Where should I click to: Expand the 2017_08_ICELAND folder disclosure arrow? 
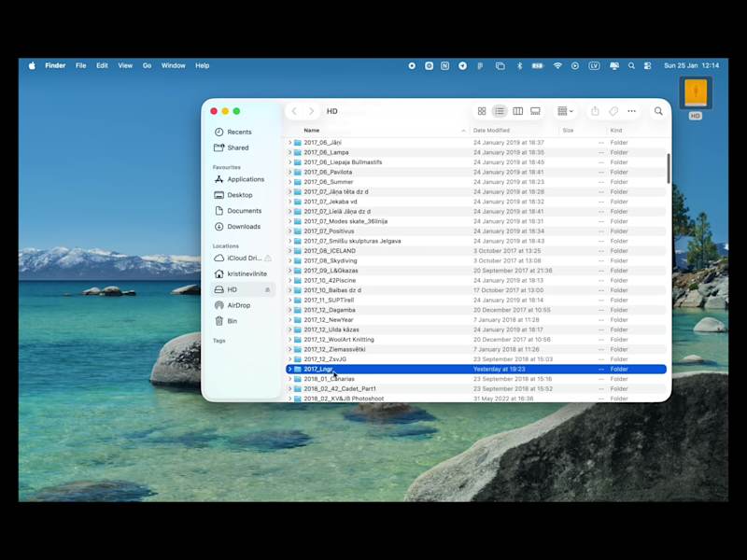point(289,251)
